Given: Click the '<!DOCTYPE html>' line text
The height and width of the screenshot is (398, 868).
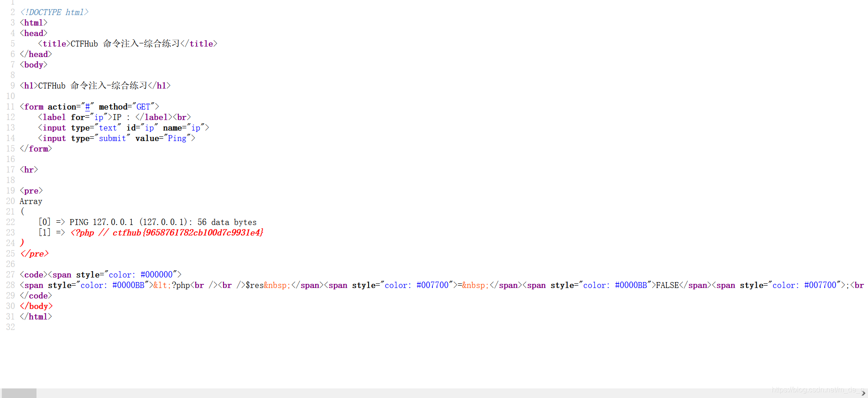Looking at the screenshot, I should pos(54,12).
